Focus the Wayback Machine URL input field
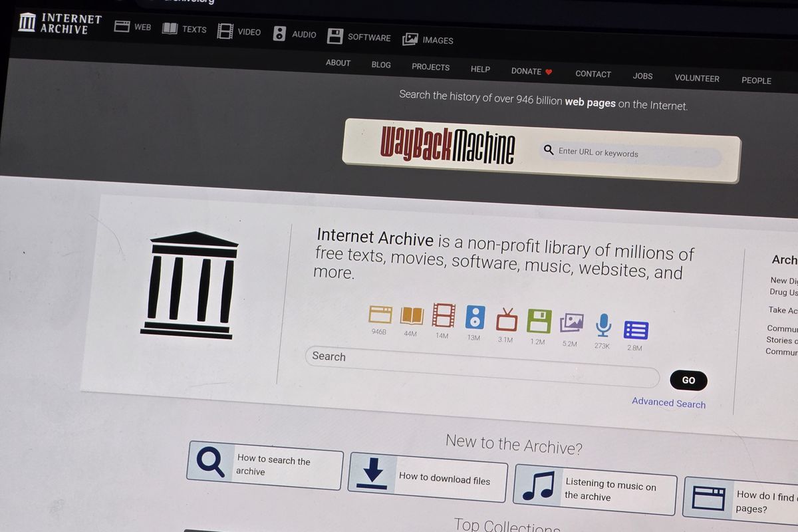This screenshot has height=532, width=798. click(x=632, y=154)
